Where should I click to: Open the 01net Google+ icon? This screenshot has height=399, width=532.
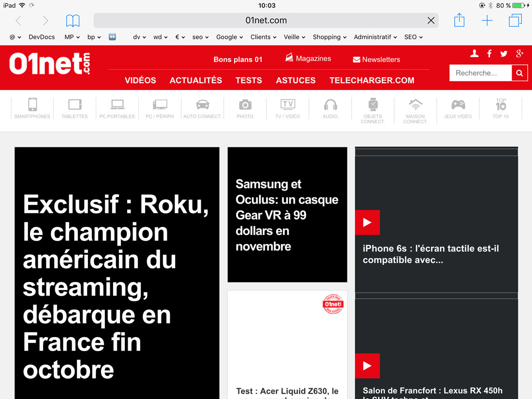point(519,54)
